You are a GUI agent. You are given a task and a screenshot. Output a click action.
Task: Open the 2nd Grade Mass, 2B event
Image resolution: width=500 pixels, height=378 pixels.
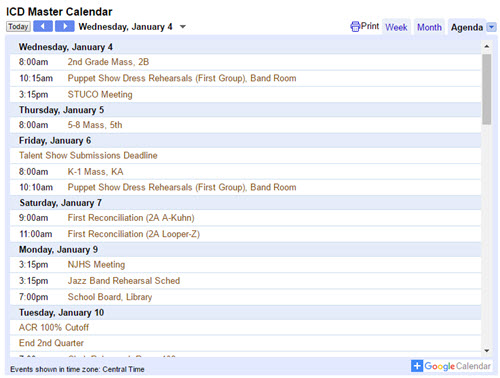pyautogui.click(x=108, y=62)
